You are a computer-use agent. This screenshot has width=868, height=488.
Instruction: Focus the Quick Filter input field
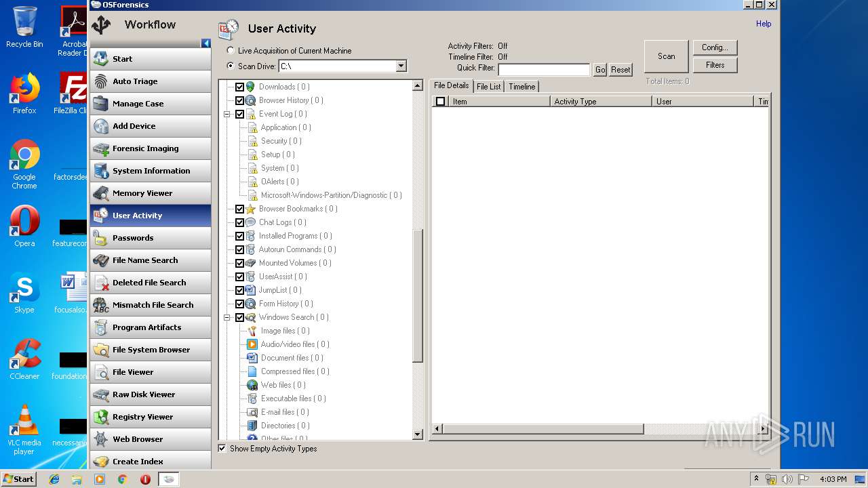pos(544,70)
